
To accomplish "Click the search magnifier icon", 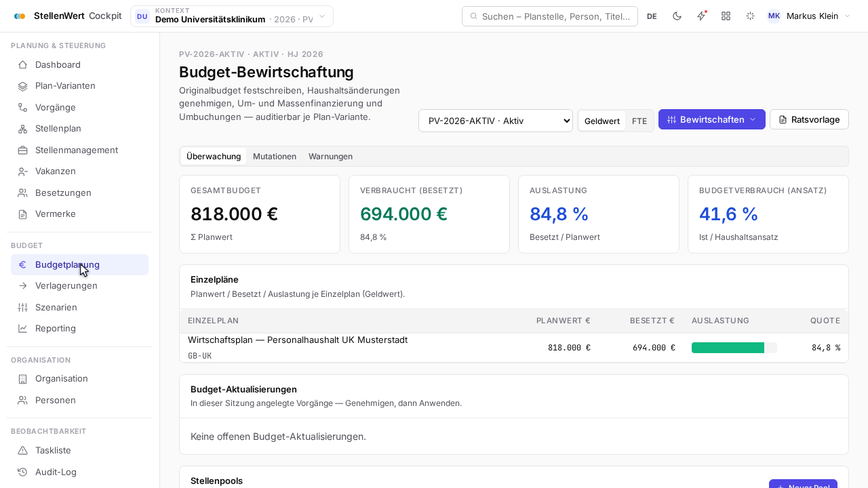I will pos(473,16).
